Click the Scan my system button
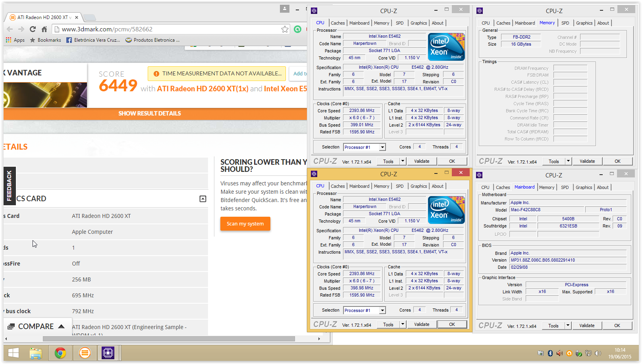 [x=245, y=223]
